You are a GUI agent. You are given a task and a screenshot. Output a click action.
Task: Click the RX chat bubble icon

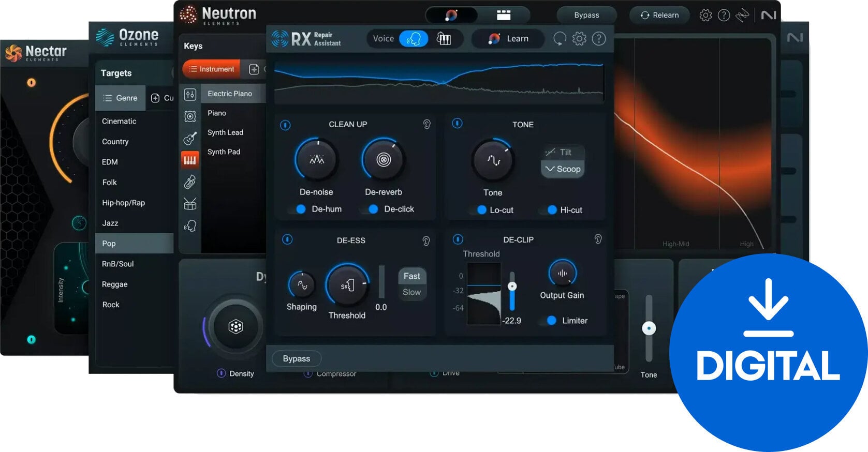pyautogui.click(x=560, y=39)
